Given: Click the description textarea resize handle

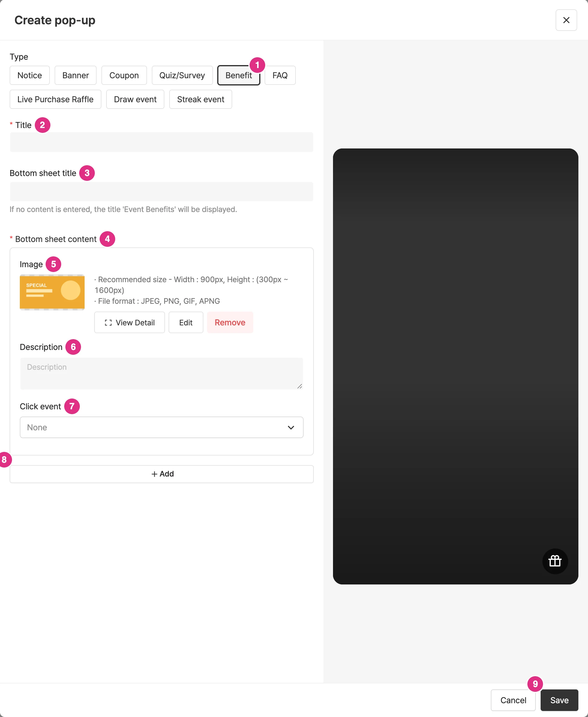Looking at the screenshot, I should [x=300, y=386].
